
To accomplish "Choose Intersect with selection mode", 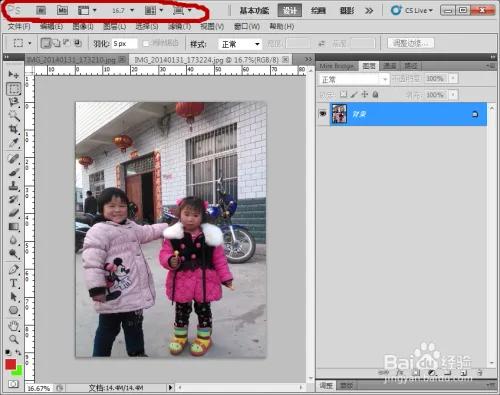I will 78,43.
